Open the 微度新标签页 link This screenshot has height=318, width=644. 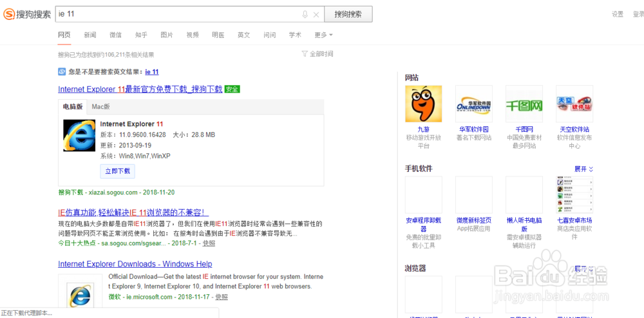coord(474,220)
